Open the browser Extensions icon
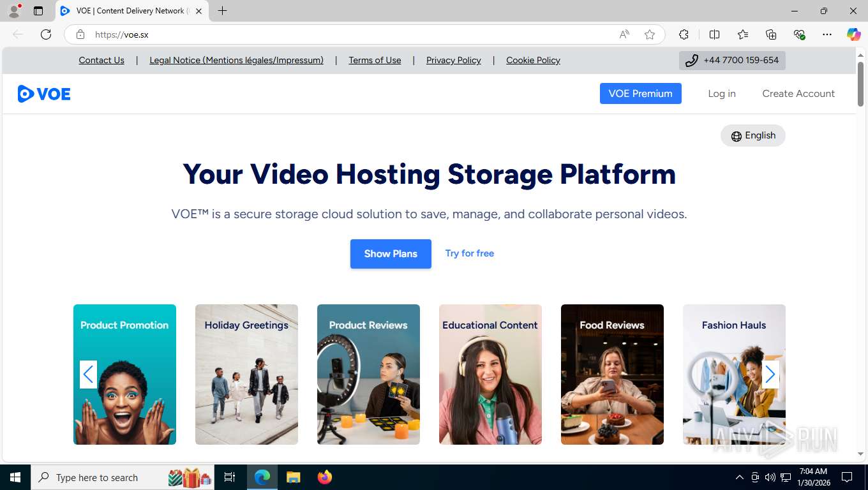Image resolution: width=868 pixels, height=490 pixels. coord(684,34)
